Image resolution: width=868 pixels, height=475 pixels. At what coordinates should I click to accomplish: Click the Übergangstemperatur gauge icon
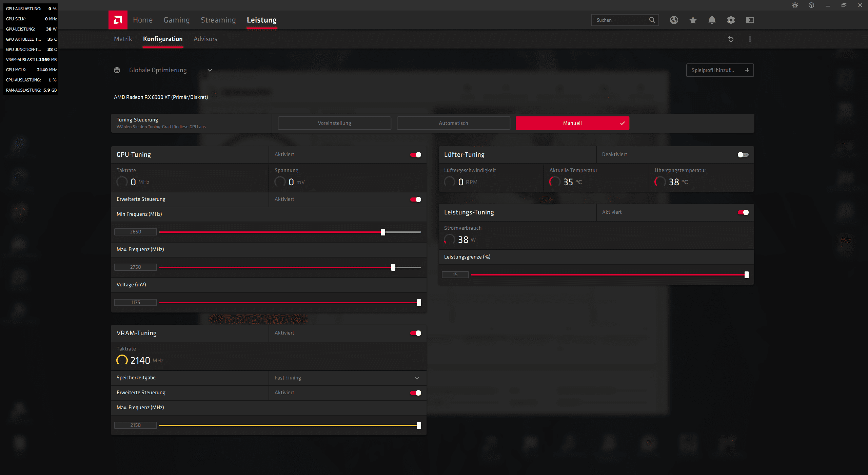coord(660,182)
